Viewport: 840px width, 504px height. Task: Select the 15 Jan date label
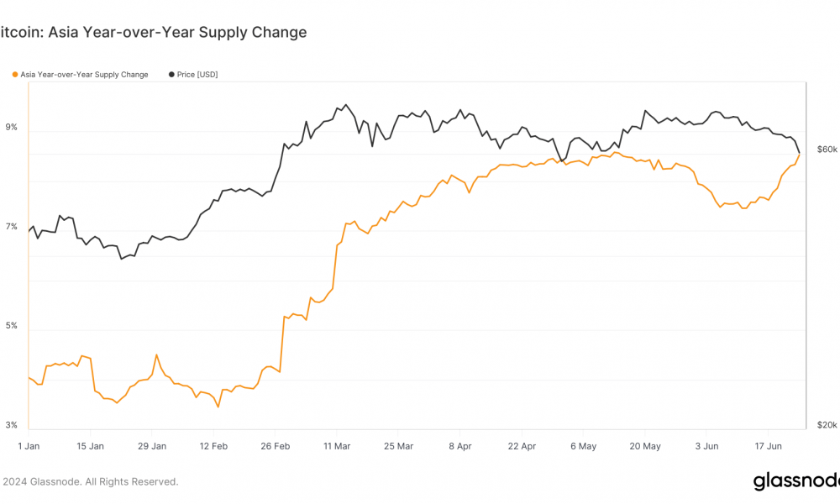click(90, 446)
